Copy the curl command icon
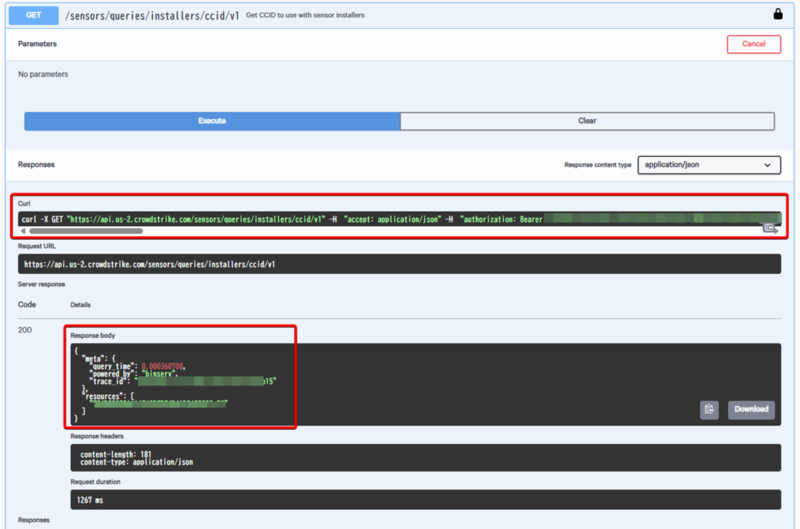 pos(769,228)
